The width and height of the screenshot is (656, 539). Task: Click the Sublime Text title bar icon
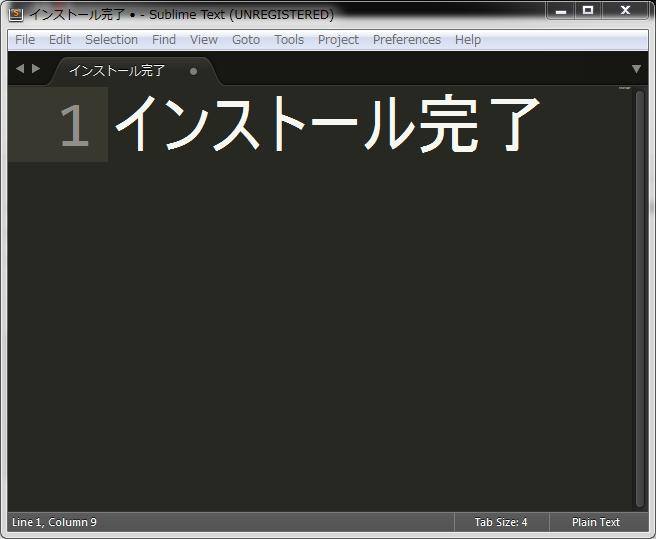click(x=15, y=14)
